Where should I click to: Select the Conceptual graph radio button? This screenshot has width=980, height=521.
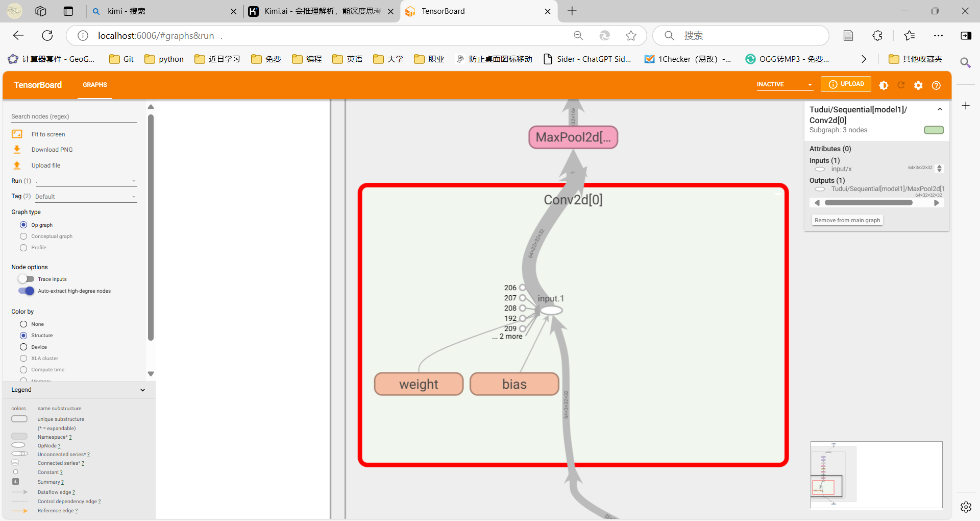pyautogui.click(x=23, y=236)
